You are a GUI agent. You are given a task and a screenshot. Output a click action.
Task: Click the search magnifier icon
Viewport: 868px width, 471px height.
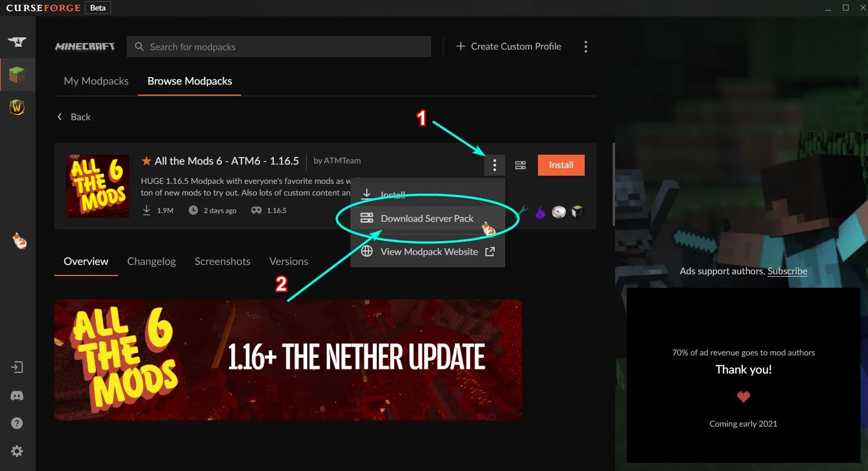(139, 47)
